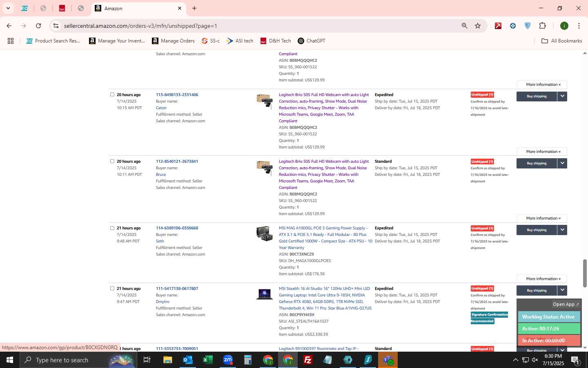Close the Amazon browser tab
588x368 pixels.
pos(180,8)
